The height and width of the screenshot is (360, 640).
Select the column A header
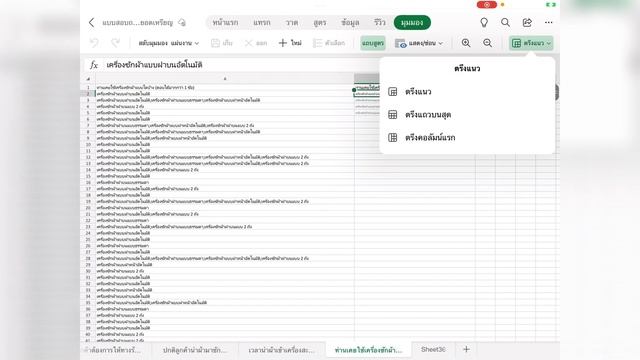coord(225,78)
